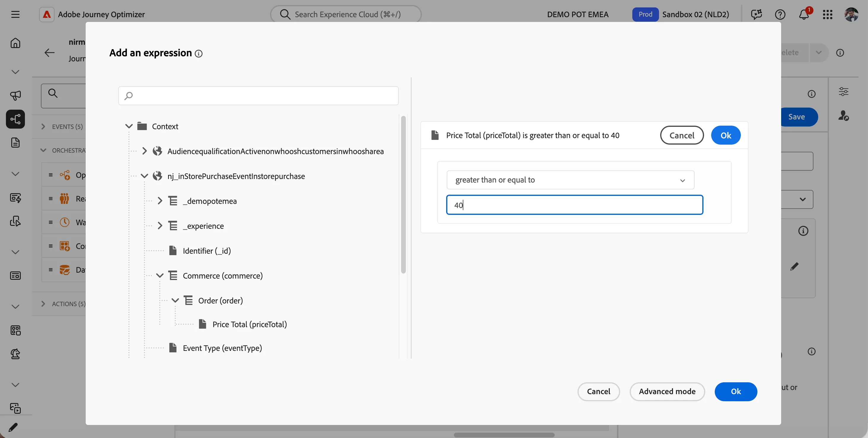This screenshot has width=868, height=438.
Task: Open Home from the left sidebar
Action: pyautogui.click(x=15, y=43)
